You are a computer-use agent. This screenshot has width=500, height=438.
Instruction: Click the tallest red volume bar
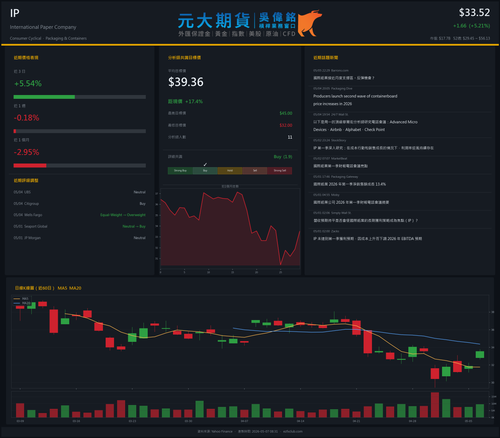(435, 405)
